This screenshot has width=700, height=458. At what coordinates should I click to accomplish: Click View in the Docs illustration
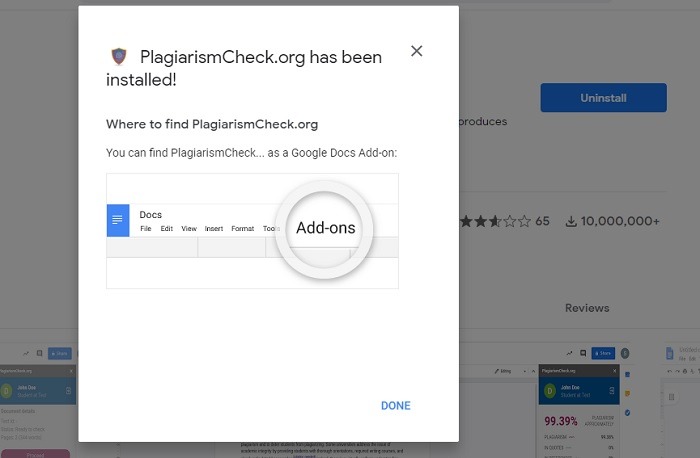point(189,229)
